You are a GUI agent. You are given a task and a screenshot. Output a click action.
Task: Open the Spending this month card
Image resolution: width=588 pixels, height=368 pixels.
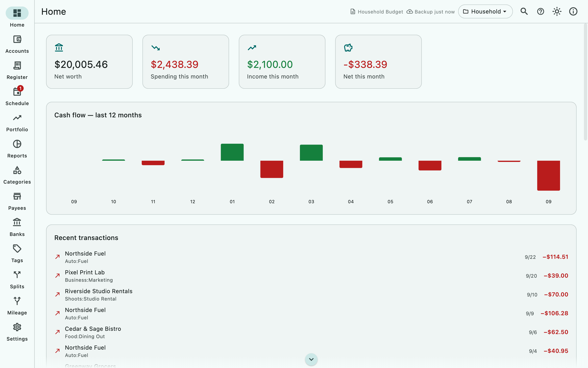point(186,62)
